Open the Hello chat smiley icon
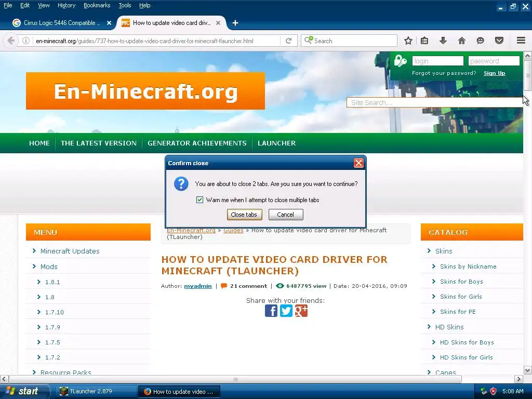532x399 pixels. tap(480, 41)
